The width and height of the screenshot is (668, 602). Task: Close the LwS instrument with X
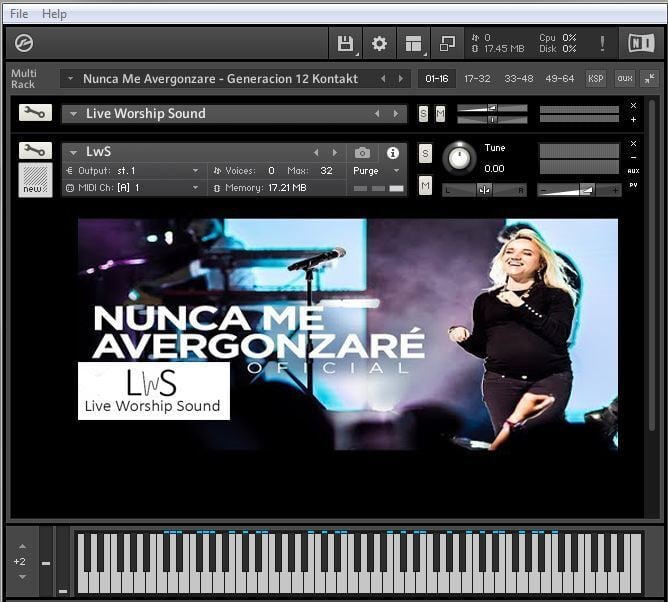click(x=633, y=143)
